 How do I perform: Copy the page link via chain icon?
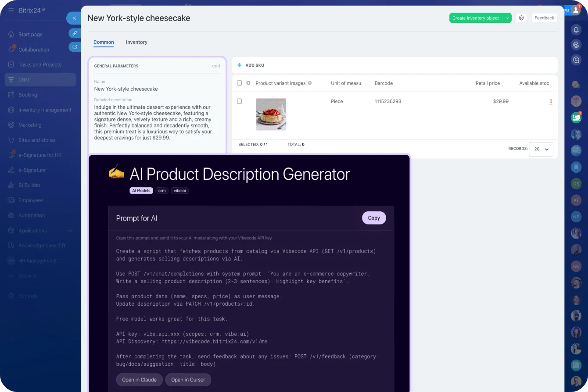75,33
